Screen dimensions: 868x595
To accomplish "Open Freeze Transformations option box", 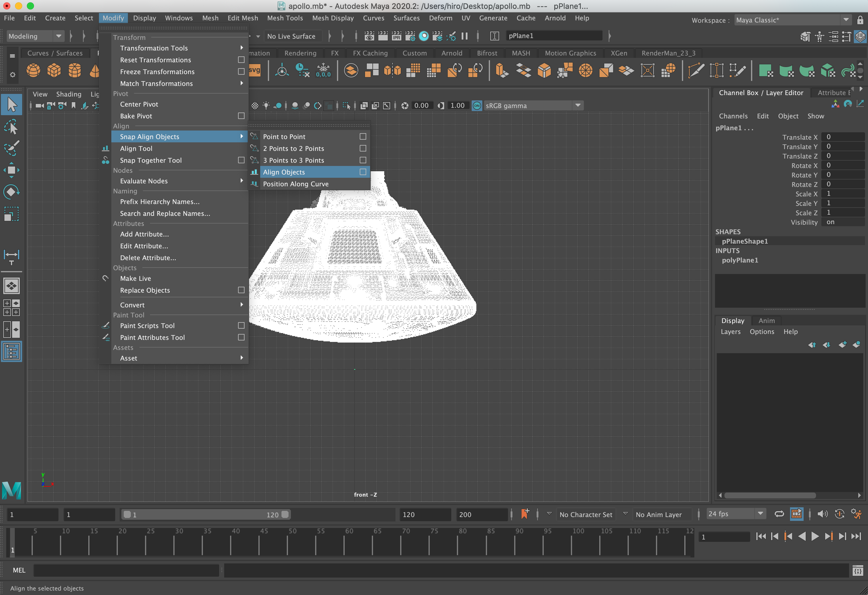I will 241,71.
